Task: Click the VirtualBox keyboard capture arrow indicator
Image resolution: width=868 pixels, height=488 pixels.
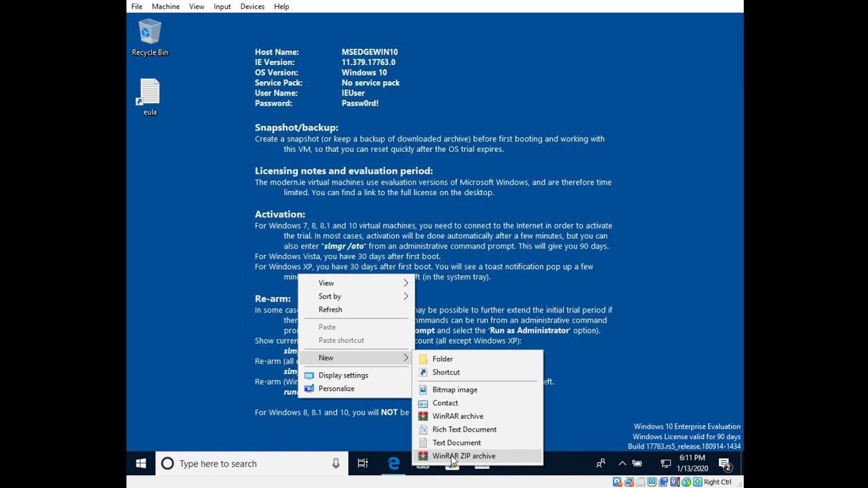Action: [697, 482]
